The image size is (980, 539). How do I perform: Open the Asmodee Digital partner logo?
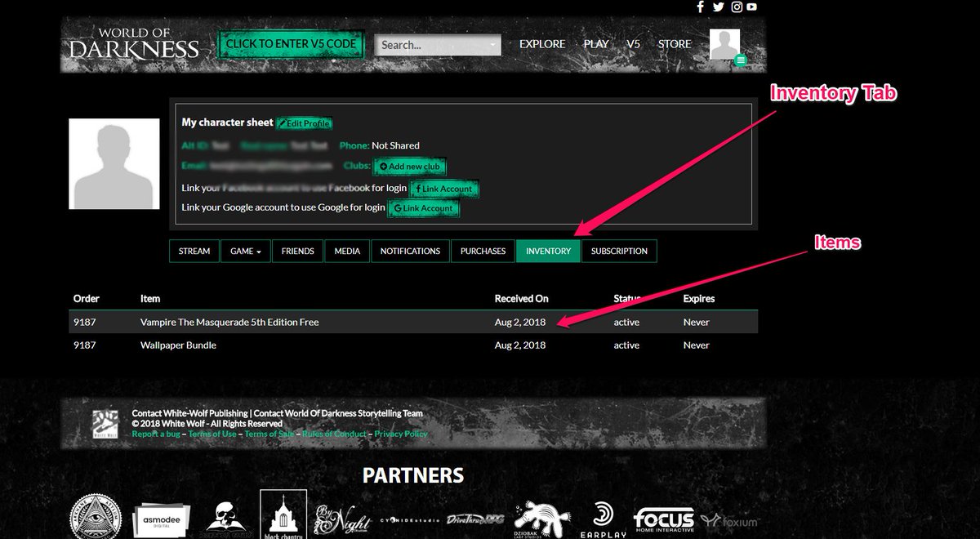tap(160, 519)
